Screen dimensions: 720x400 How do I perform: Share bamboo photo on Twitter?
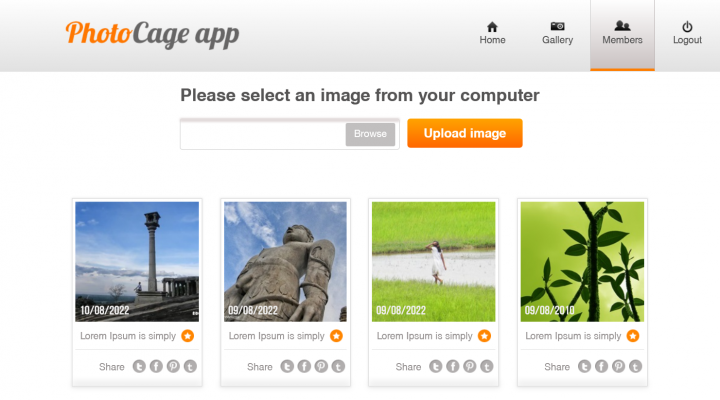[584, 366]
